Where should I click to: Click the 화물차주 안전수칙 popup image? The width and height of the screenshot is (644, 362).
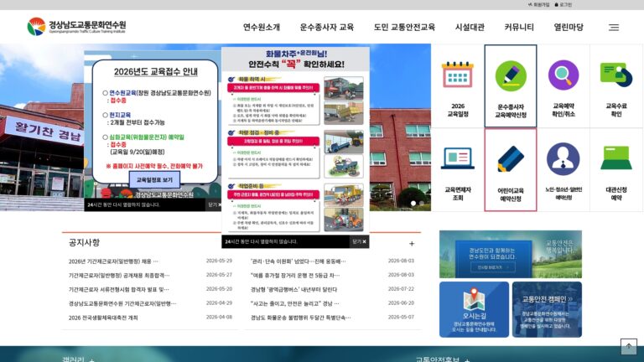point(295,141)
